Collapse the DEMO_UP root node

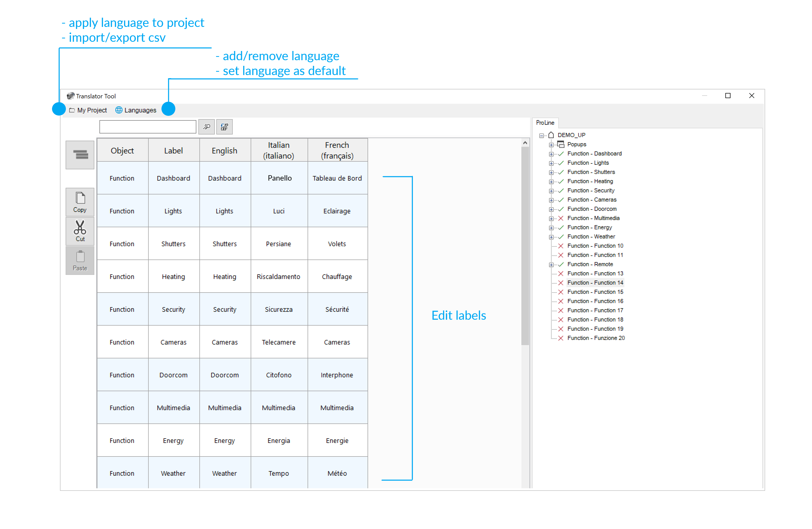(x=541, y=136)
